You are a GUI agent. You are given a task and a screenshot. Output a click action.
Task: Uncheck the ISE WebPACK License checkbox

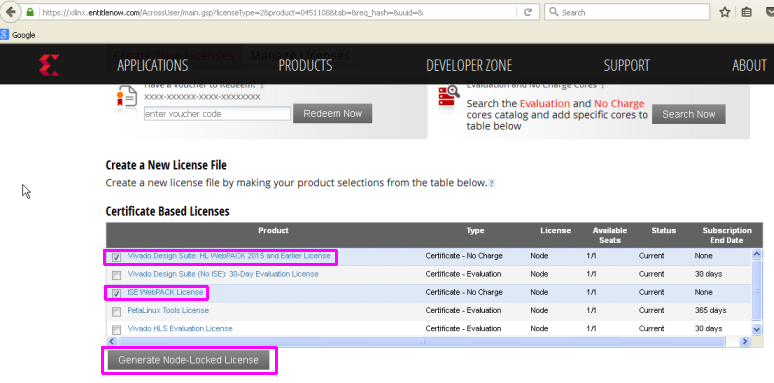(x=116, y=293)
